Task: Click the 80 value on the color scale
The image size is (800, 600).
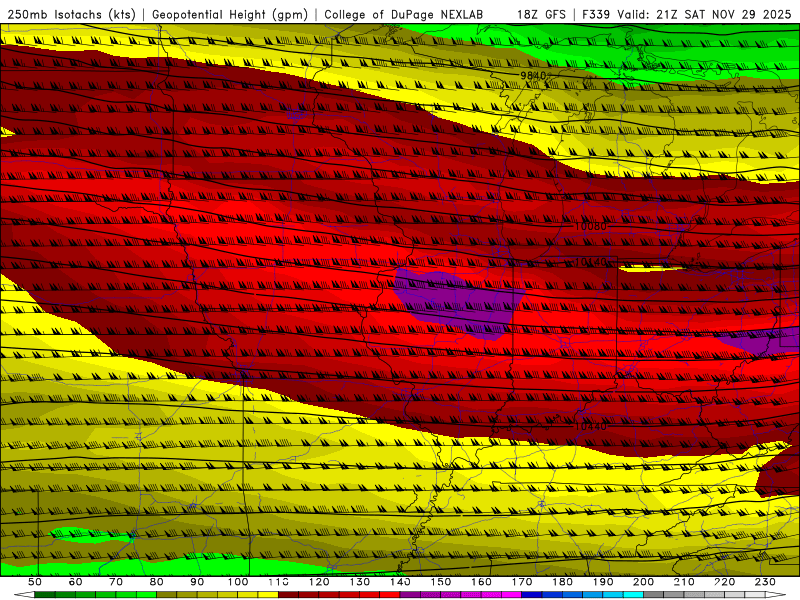Action: (157, 582)
